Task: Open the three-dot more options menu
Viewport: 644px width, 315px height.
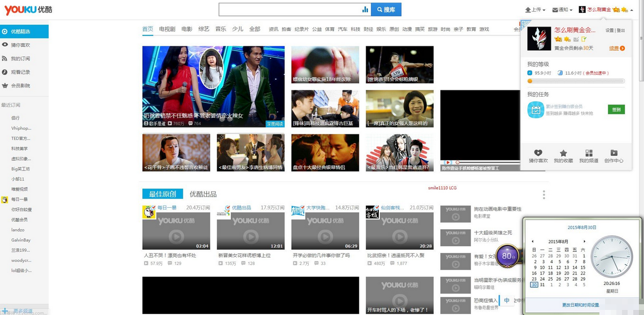Action: pyautogui.click(x=544, y=194)
